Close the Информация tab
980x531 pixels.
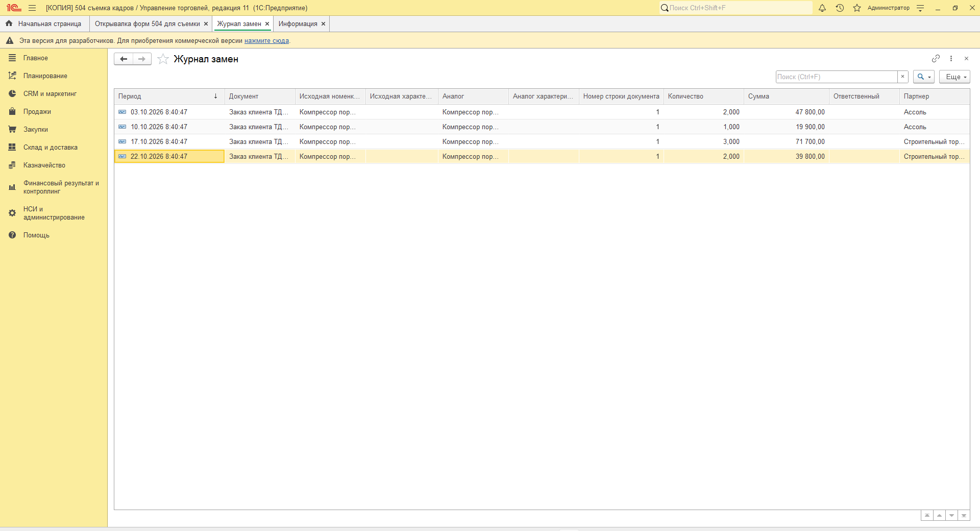pos(323,24)
